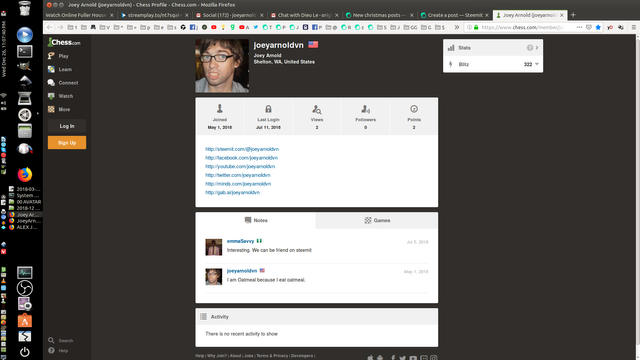Click the large joeyarnoldvn profile photo

(222, 66)
